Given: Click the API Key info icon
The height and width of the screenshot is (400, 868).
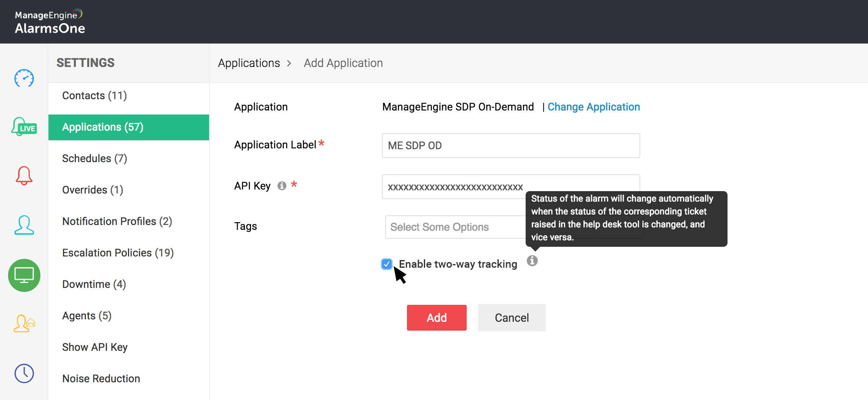Looking at the screenshot, I should click(282, 185).
